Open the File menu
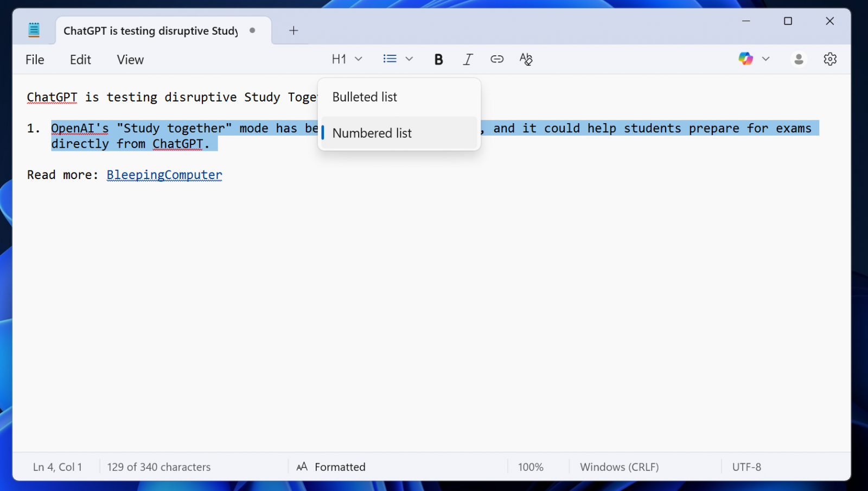Image resolution: width=868 pixels, height=491 pixels. pyautogui.click(x=35, y=60)
